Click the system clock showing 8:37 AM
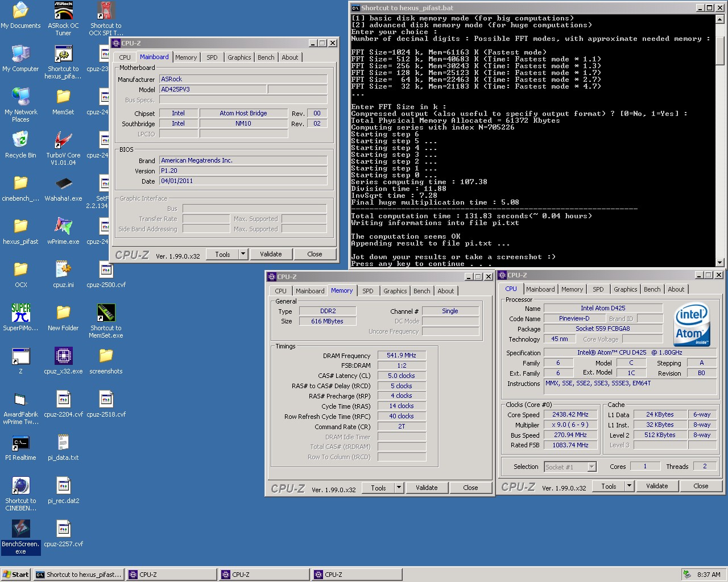 (x=709, y=575)
